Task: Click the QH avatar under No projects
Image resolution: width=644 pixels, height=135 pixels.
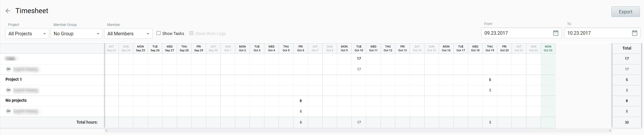Action: coord(8,111)
